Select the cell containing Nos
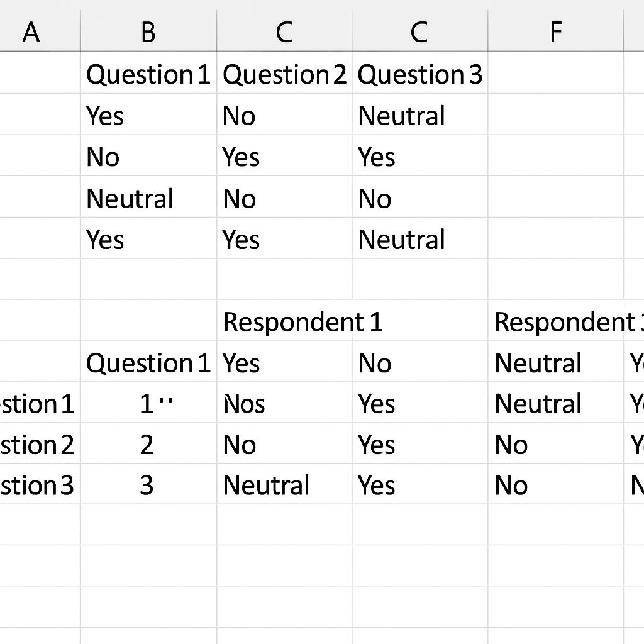This screenshot has width=644, height=644. point(284,403)
